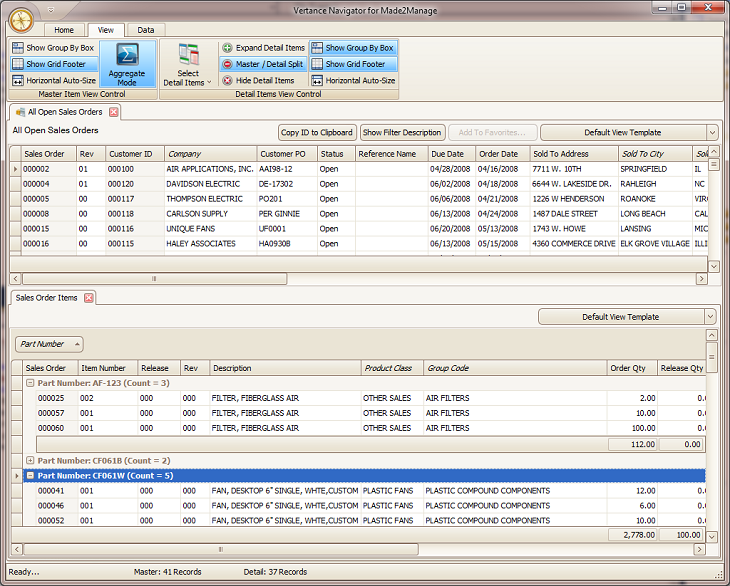Screen dimensions: 730x586
Task: Click Expand Detail Items icon
Action: pos(227,47)
